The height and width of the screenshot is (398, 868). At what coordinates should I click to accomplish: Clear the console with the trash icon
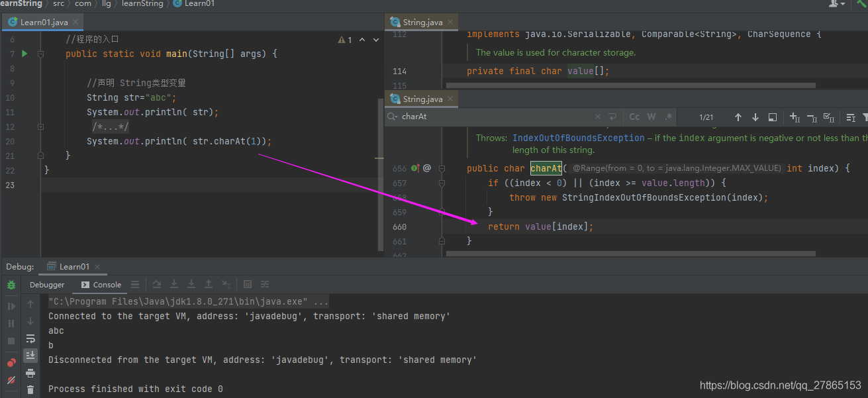point(30,389)
